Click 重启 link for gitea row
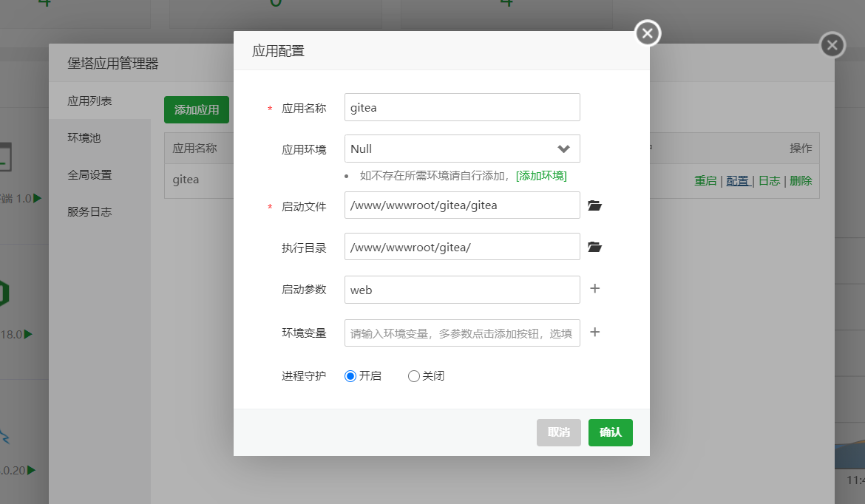865x504 pixels. click(x=705, y=181)
